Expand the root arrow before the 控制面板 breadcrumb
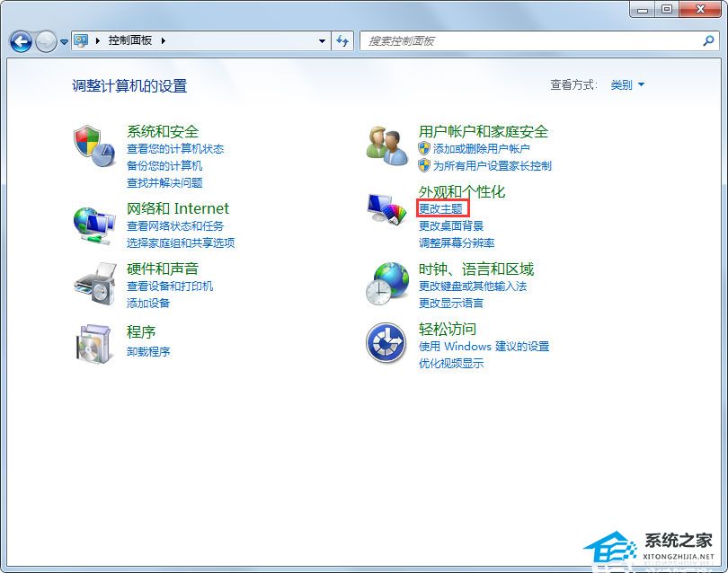 (97, 40)
